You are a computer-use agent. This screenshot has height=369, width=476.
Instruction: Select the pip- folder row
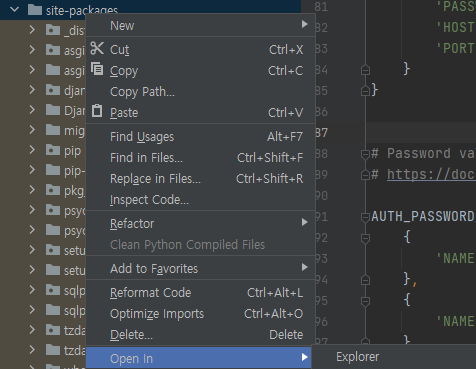[43, 170]
